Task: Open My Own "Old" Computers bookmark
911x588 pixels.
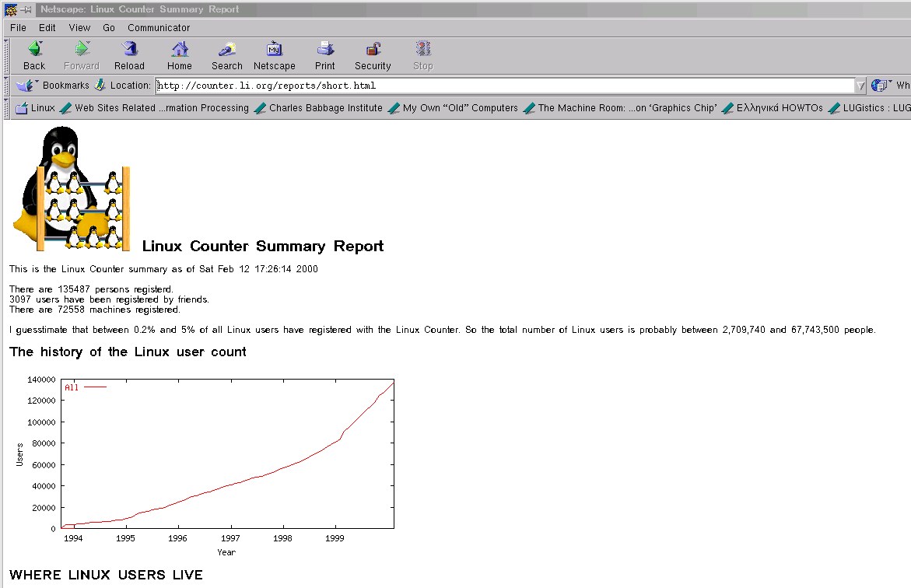Action: coord(454,108)
